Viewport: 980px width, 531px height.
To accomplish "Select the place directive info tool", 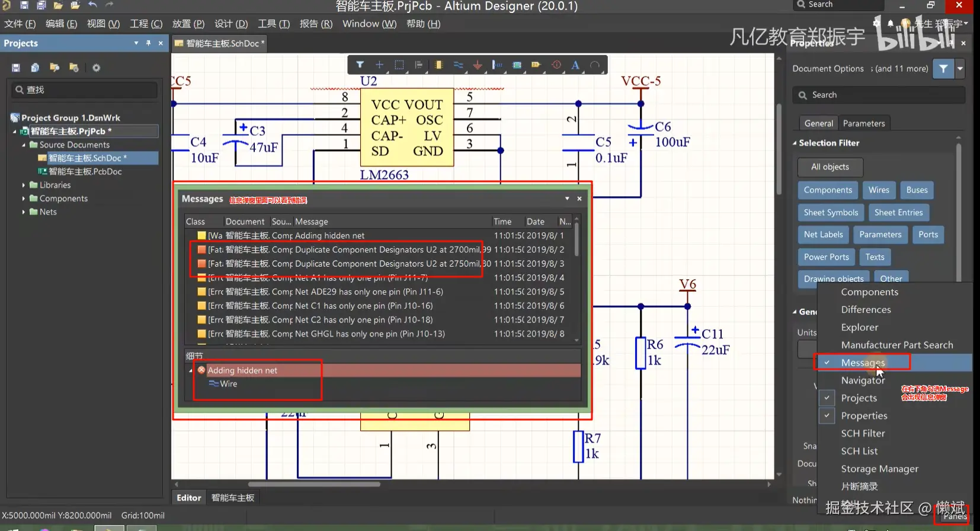I will coord(556,65).
